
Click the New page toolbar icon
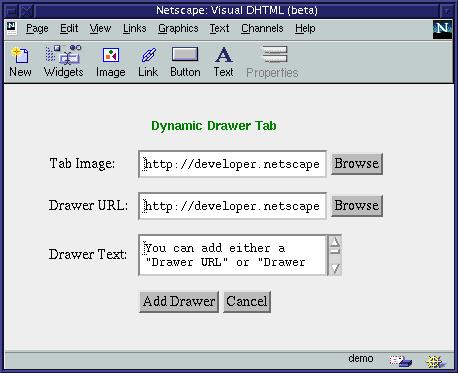(x=20, y=55)
